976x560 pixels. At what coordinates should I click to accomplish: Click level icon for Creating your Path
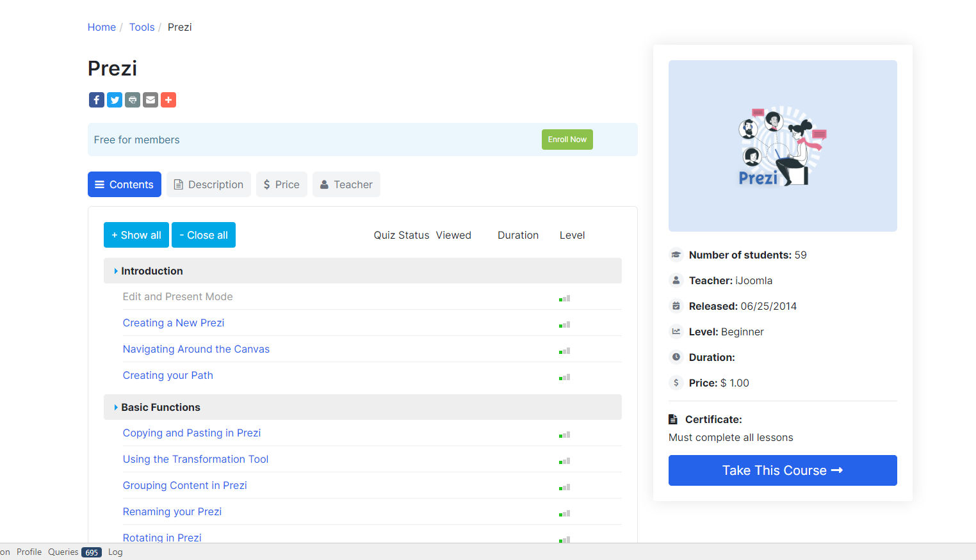tap(564, 377)
